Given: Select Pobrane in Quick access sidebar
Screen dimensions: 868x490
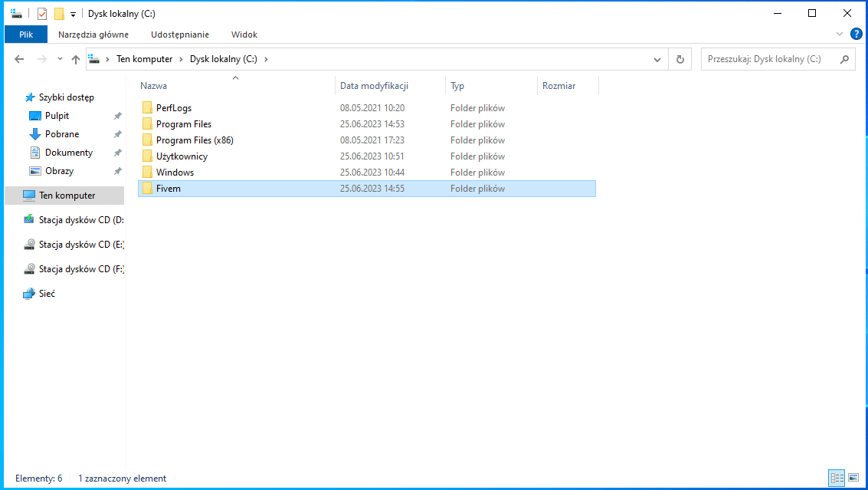Looking at the screenshot, I should click(61, 134).
